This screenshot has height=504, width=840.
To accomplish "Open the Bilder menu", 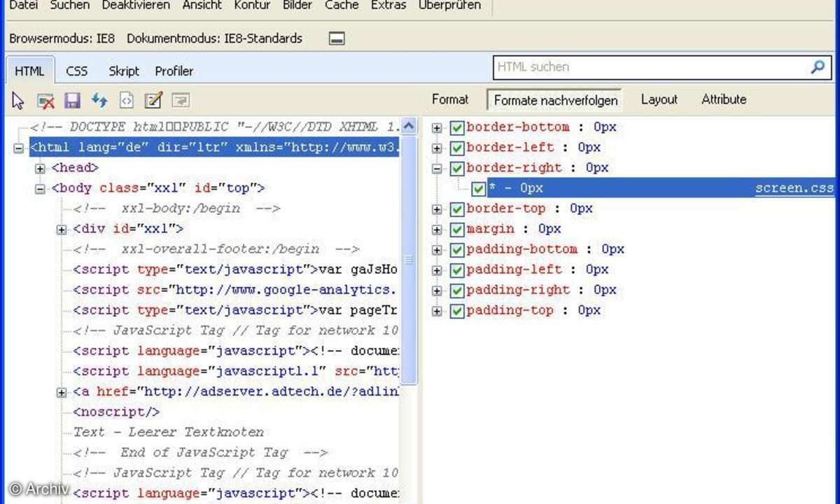I will (x=297, y=5).
